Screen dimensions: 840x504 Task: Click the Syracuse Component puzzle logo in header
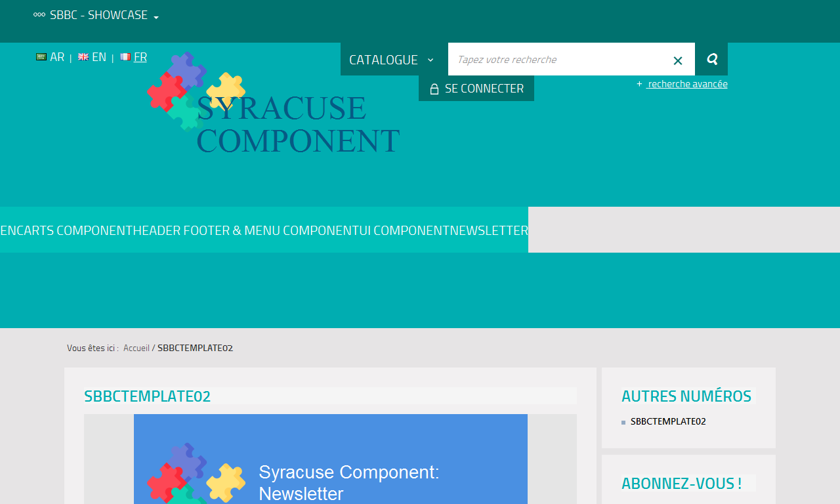[274, 105]
